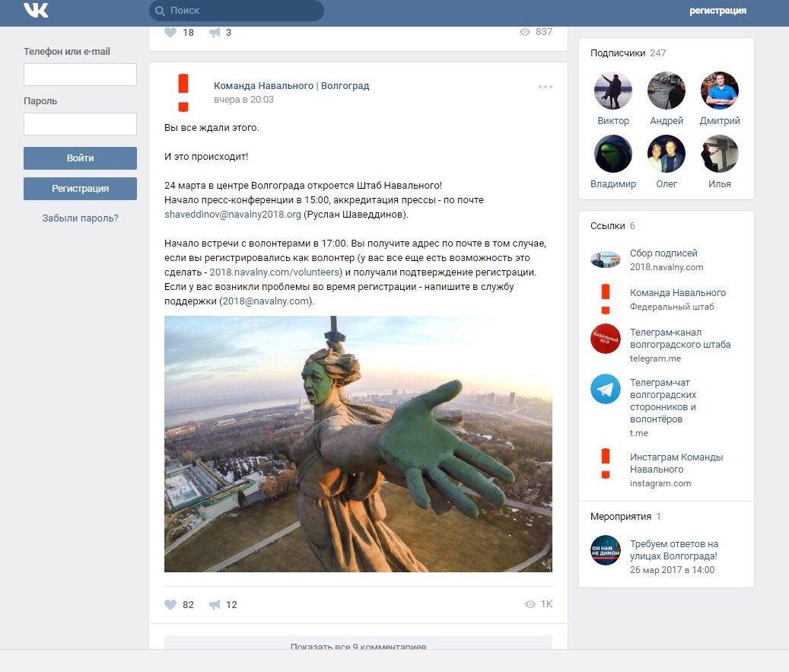Click the community avatar beside post title

(183, 92)
